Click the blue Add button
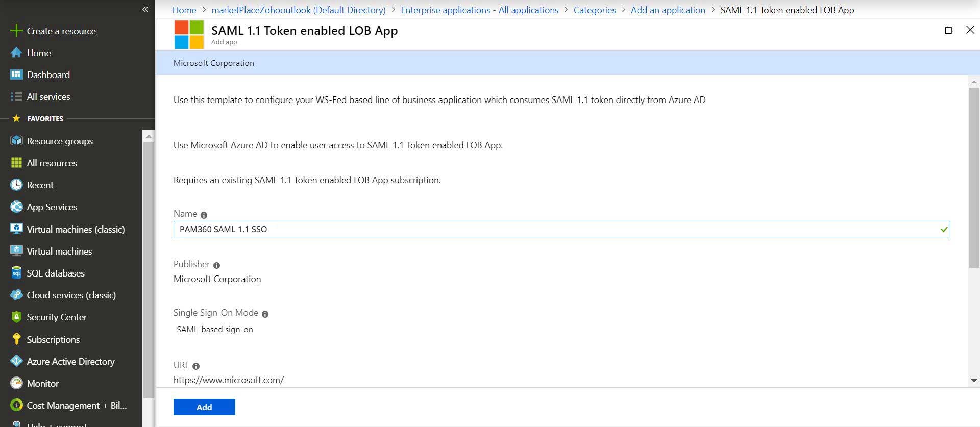Image resolution: width=980 pixels, height=427 pixels. [x=204, y=407]
